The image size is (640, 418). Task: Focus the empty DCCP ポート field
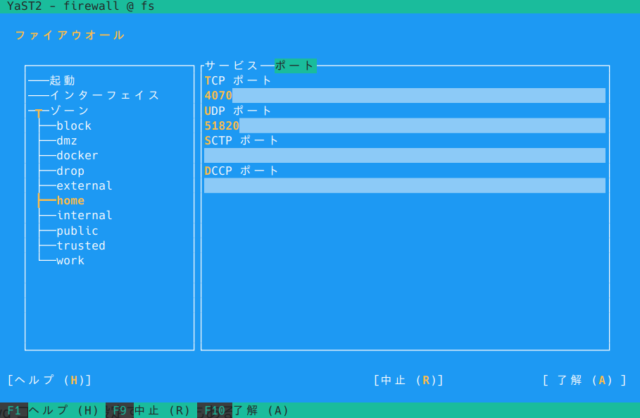pos(404,186)
